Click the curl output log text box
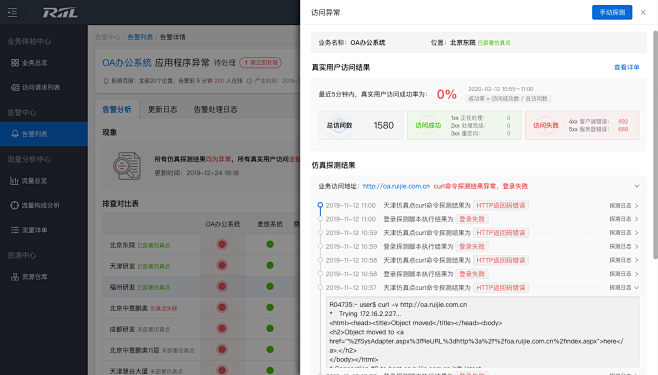 [483, 332]
